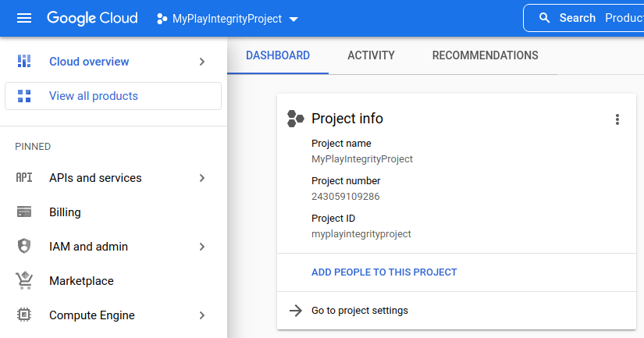Click the View all products grid icon
This screenshot has height=338, width=644.
24,96
